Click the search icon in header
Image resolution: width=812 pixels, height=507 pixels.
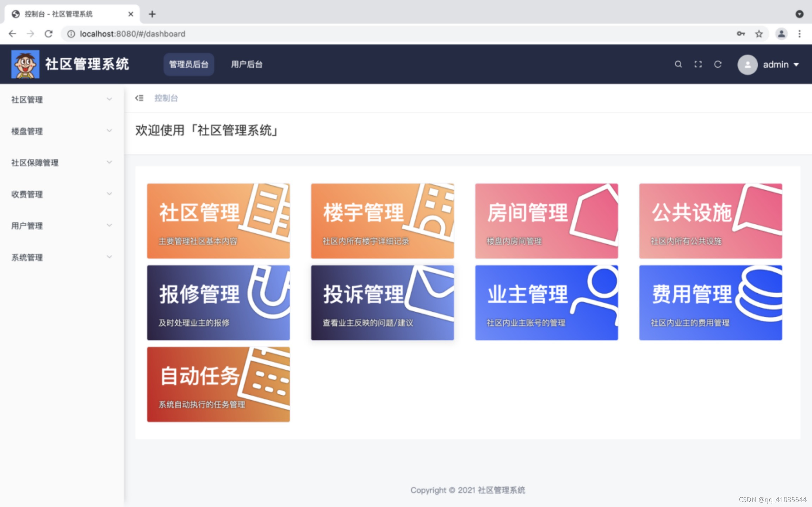pos(678,64)
